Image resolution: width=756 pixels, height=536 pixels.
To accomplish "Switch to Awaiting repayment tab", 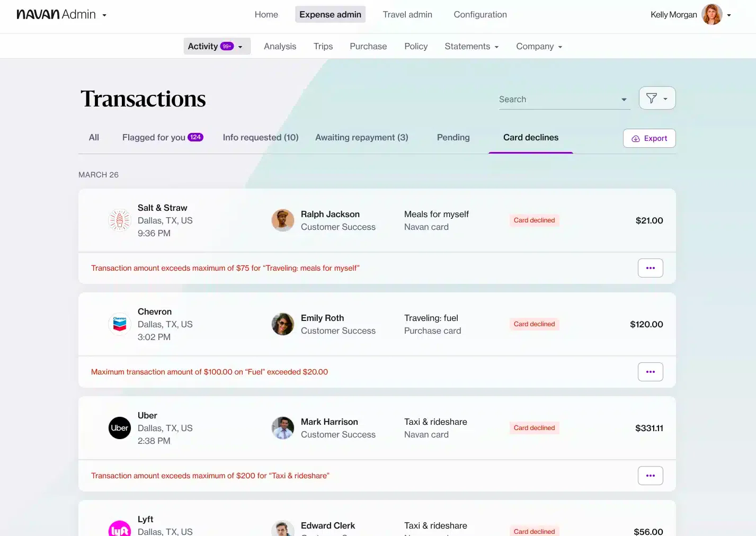I will coord(362,137).
